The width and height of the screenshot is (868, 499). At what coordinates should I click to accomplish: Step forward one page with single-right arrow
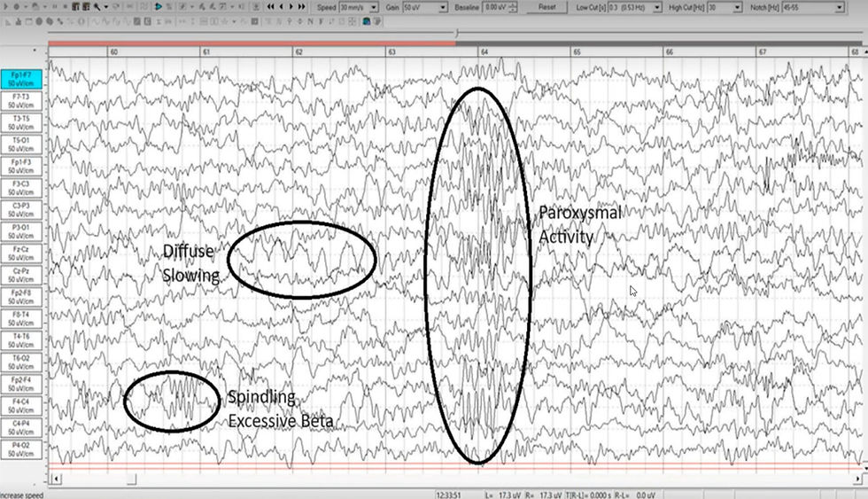tap(291, 6)
